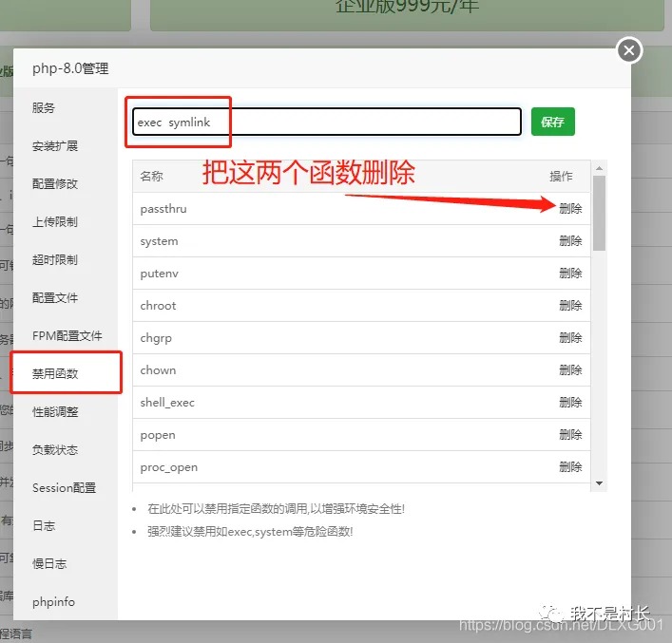Viewport: 672px width, 643px height.
Task: Delete the passthru function entry
Action: point(570,209)
